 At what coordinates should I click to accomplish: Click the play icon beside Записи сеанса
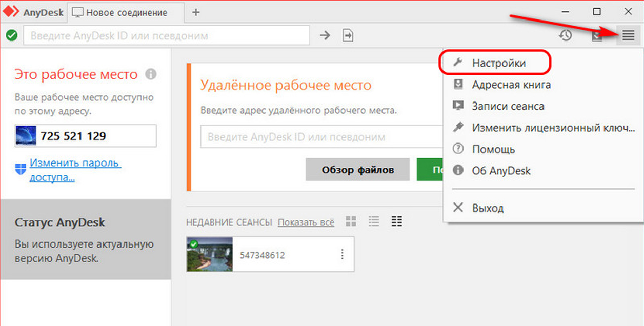click(x=458, y=106)
